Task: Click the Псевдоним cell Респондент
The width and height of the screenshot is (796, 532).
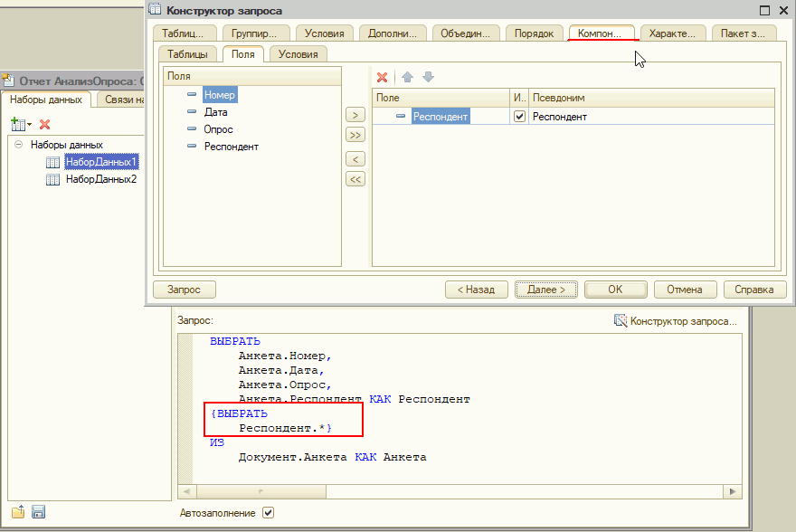Action: pyautogui.click(x=651, y=117)
